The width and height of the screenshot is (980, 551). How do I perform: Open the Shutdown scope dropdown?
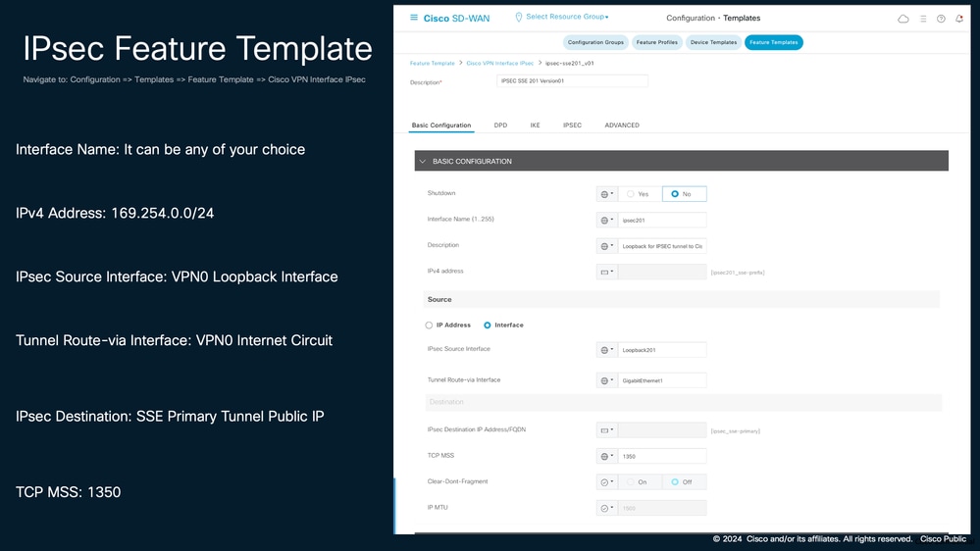click(607, 194)
